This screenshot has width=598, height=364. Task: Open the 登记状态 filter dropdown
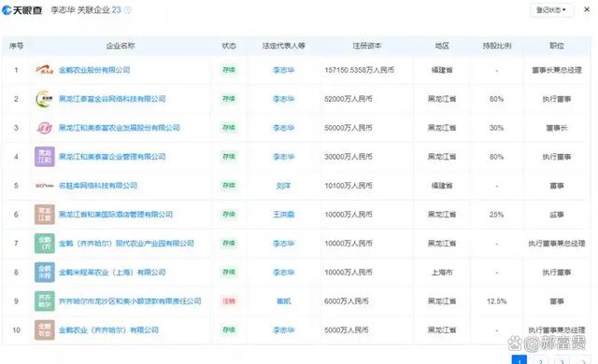point(551,10)
